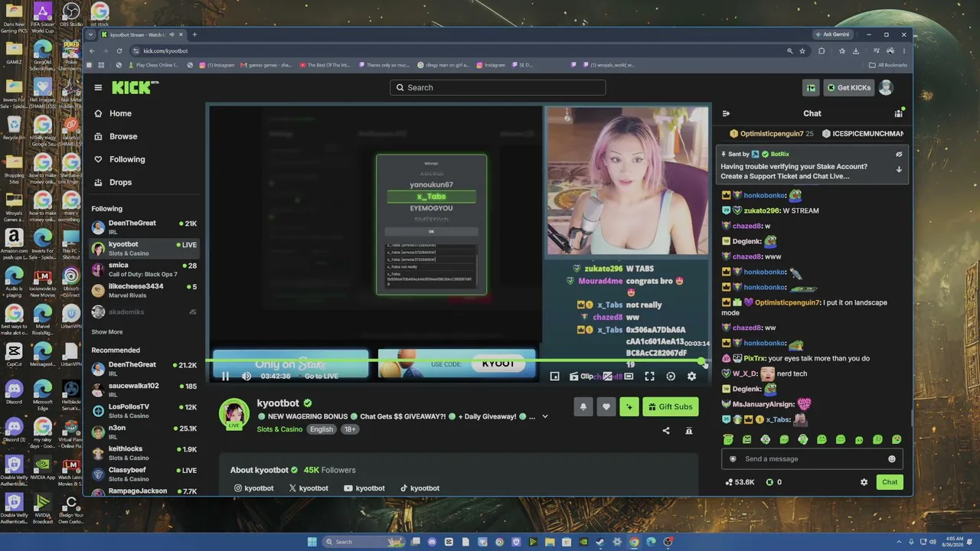The width and height of the screenshot is (980, 551).
Task: Open kyootbot YouTube link
Action: (x=364, y=488)
